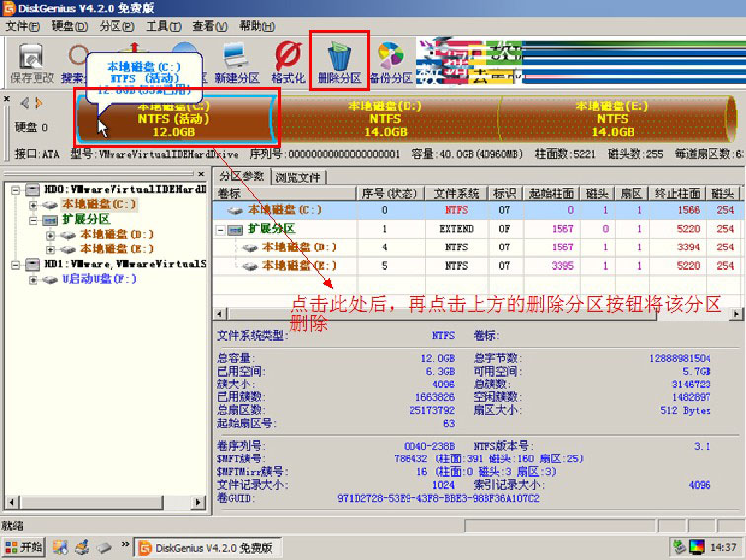Select 扩展分区 in the left tree
The width and height of the screenshot is (746, 560).
click(x=86, y=219)
